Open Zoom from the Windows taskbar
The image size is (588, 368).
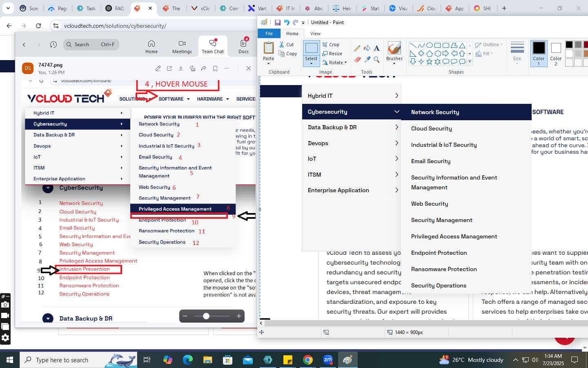[328, 360]
